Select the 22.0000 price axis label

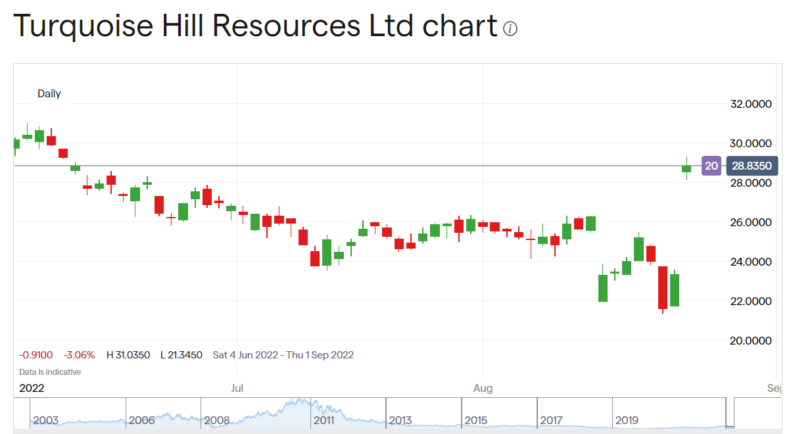point(751,301)
